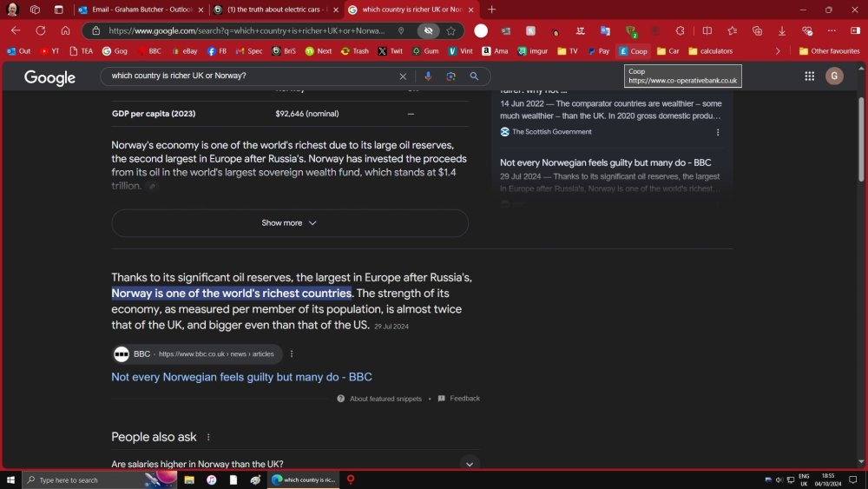Reload the current Google search page
868x489 pixels.
click(x=41, y=30)
